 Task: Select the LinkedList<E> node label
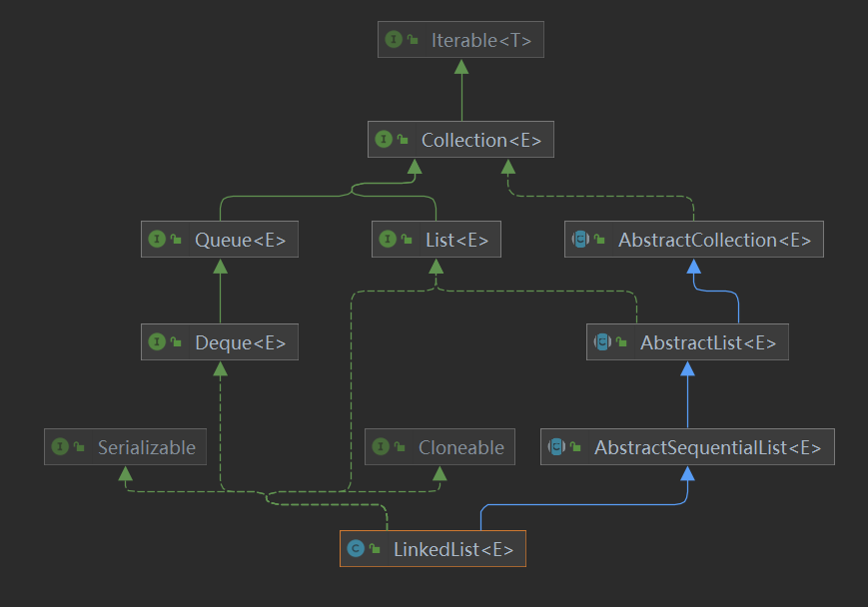pyautogui.click(x=453, y=549)
